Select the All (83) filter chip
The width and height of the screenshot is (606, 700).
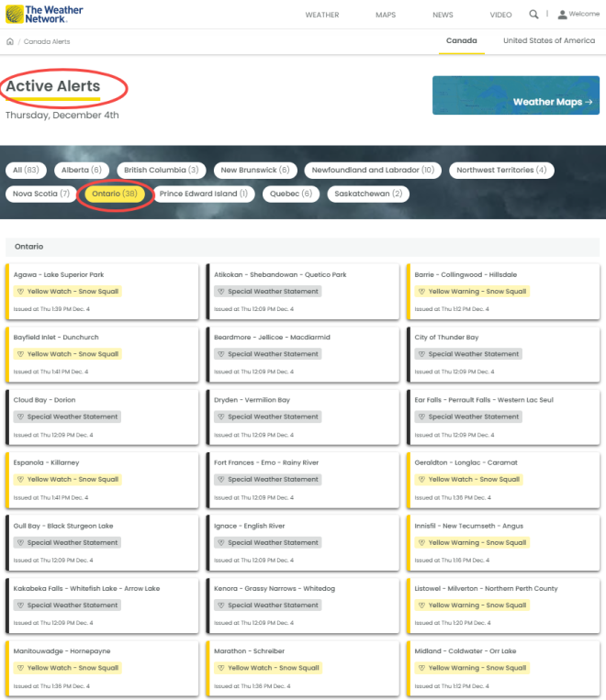point(27,170)
